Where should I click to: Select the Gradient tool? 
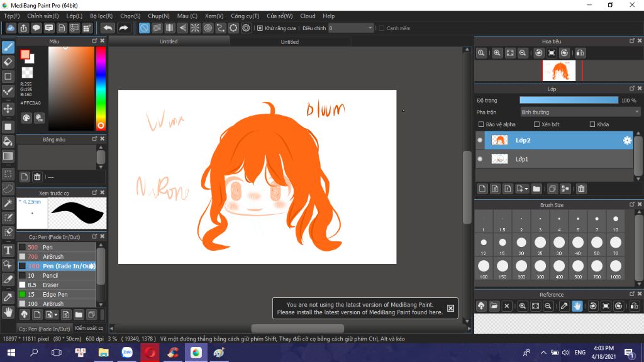(x=8, y=156)
